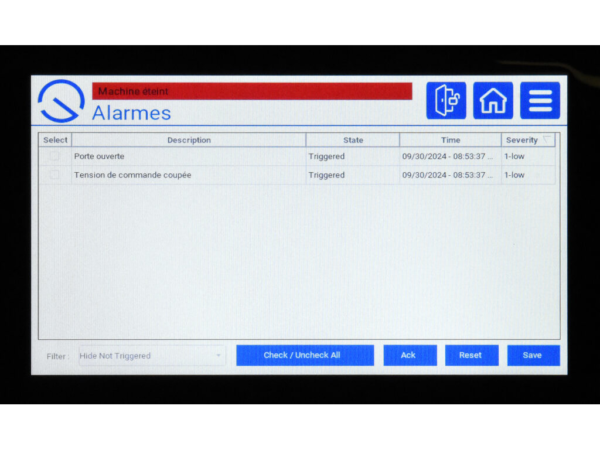This screenshot has width=600, height=450.
Task: Select the Porte ouverte alarm row
Action: coord(190,156)
